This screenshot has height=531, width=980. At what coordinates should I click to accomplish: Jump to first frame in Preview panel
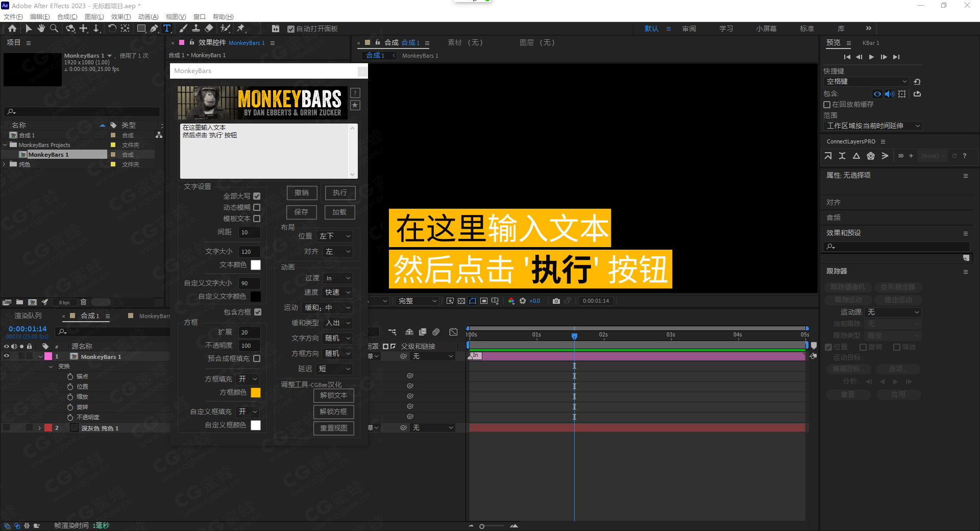click(847, 57)
